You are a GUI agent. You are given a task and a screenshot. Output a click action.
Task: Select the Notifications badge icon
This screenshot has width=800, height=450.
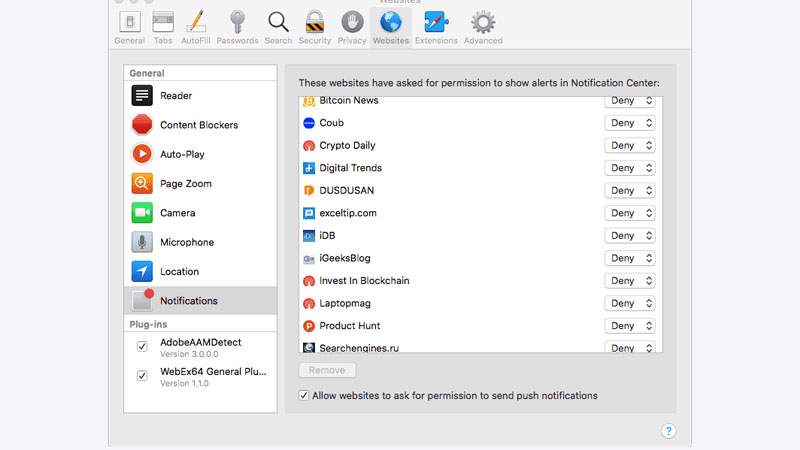[142, 300]
